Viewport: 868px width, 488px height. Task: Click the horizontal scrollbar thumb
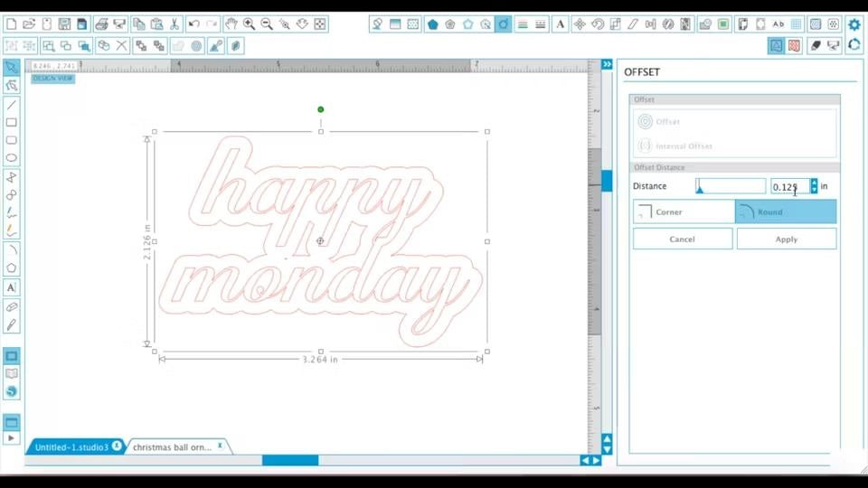click(290, 460)
